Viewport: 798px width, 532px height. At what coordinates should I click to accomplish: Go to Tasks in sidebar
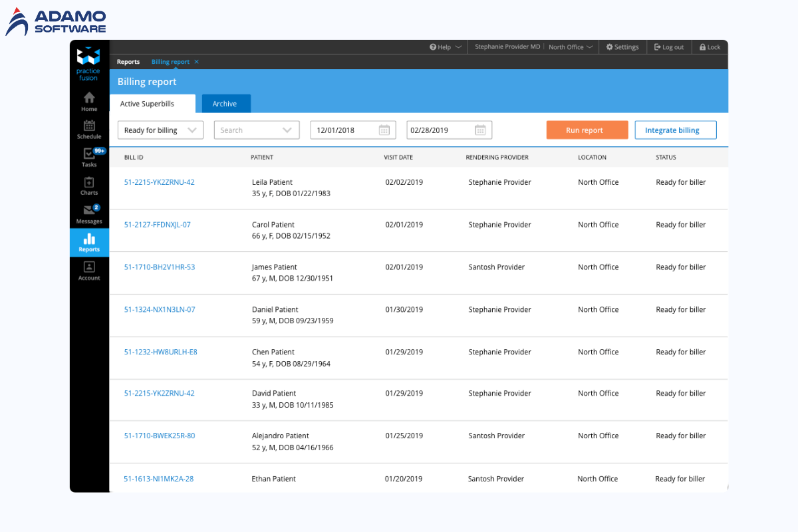pyautogui.click(x=89, y=157)
